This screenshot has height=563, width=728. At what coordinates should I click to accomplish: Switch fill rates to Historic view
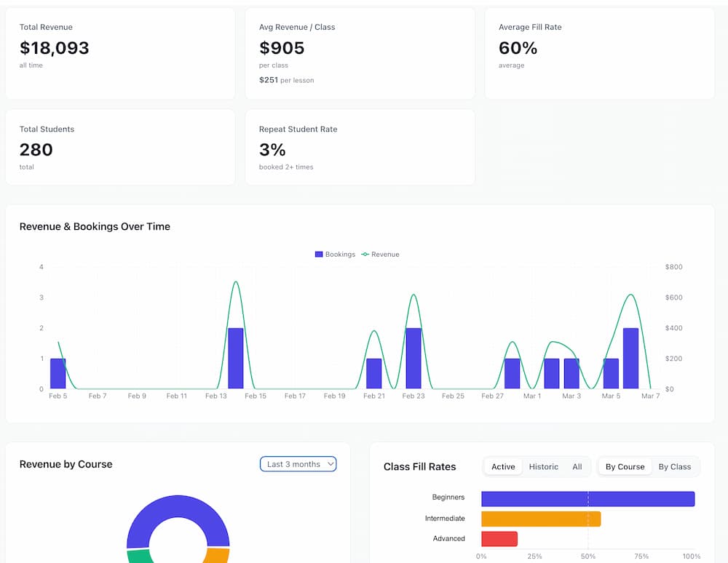[x=543, y=466]
